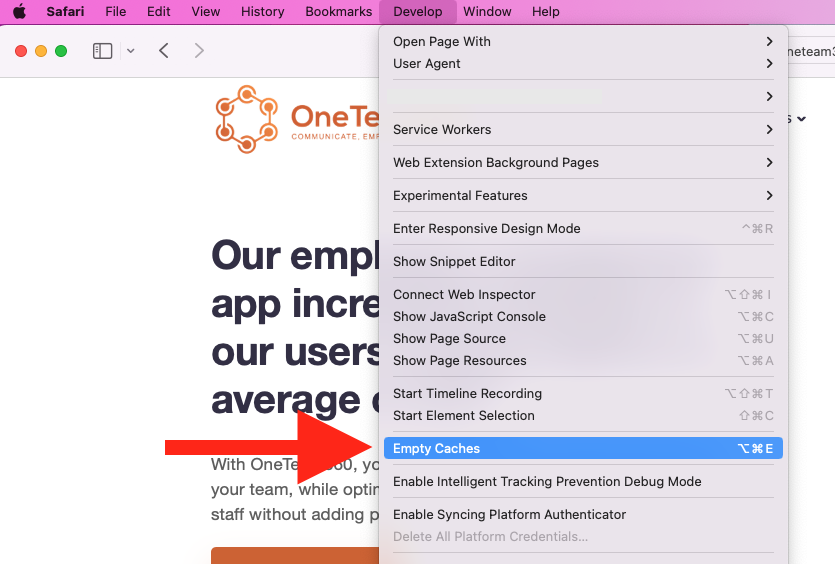The width and height of the screenshot is (835, 564).
Task: Open the Help menu
Action: [546, 11]
